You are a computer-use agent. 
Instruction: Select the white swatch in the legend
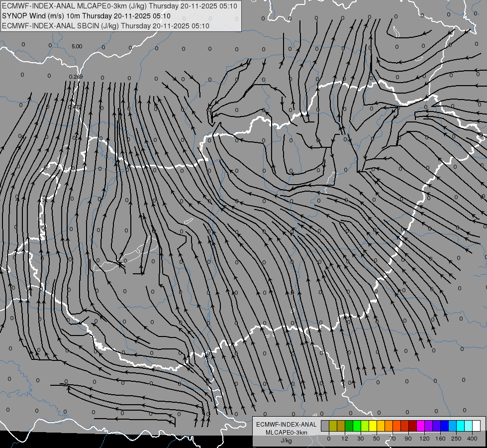click(477, 426)
